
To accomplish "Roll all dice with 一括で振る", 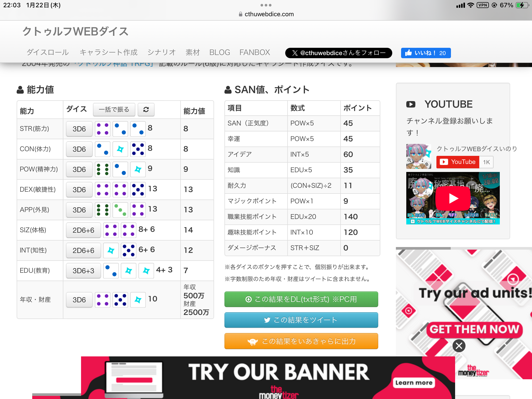I will [114, 110].
